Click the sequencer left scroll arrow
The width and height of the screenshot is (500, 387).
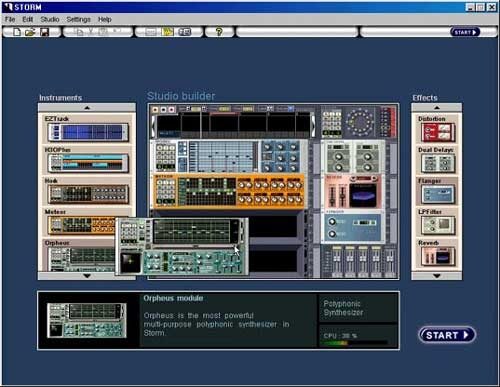pyautogui.click(x=153, y=126)
